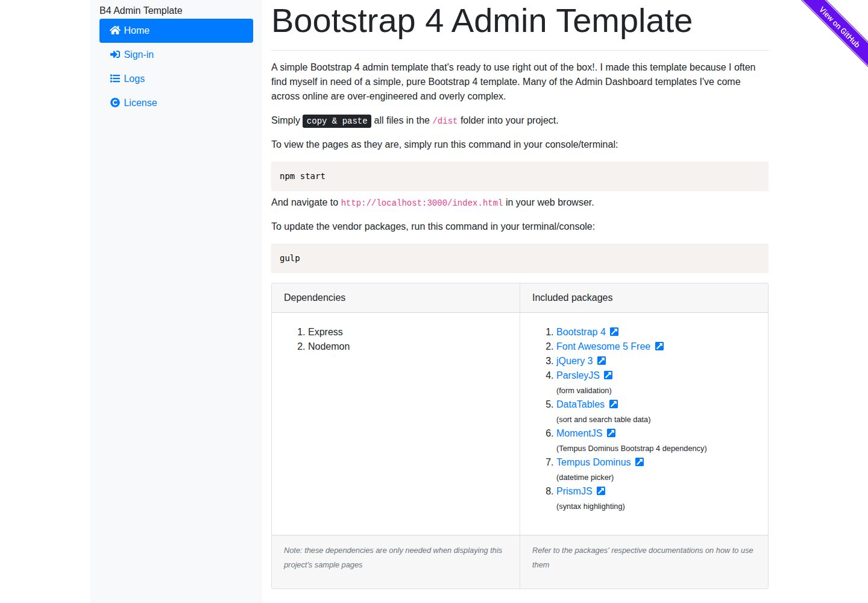Screen dimensions: 868x603
Task: Open external link icon after MomentJS
Action: (611, 433)
